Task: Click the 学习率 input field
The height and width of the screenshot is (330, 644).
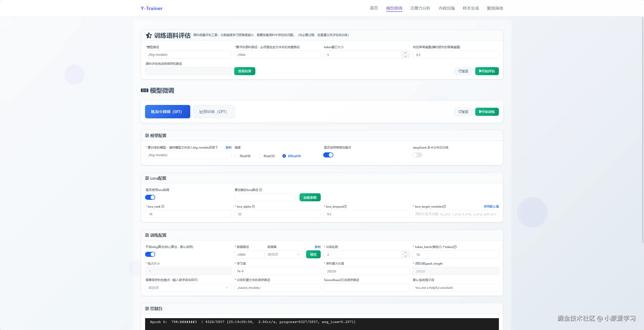Action: 277,271
